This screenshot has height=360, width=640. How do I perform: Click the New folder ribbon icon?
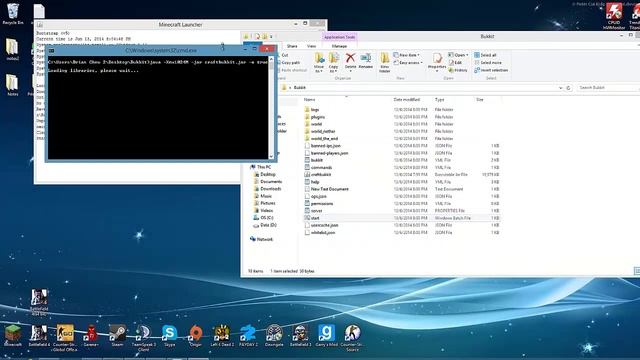[x=384, y=62]
